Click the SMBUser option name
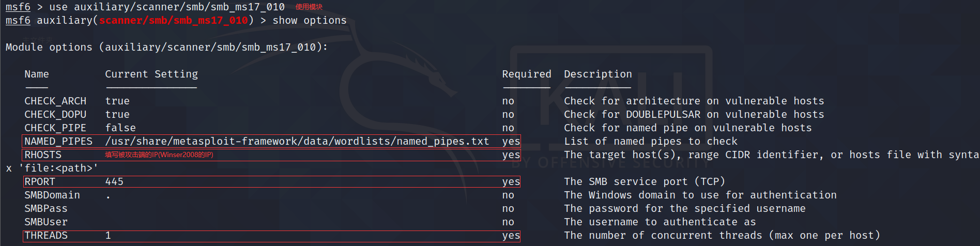 tap(46, 222)
